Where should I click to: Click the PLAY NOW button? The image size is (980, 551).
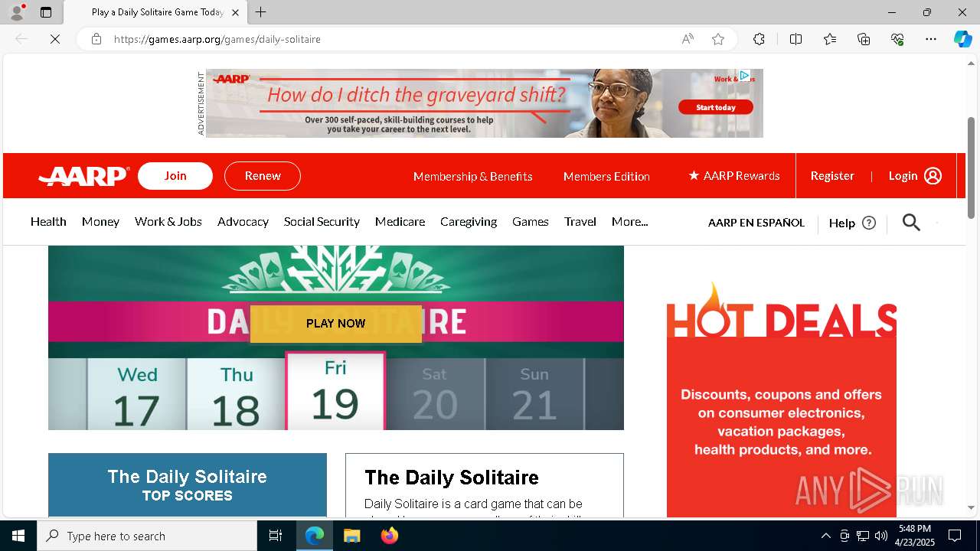335,323
